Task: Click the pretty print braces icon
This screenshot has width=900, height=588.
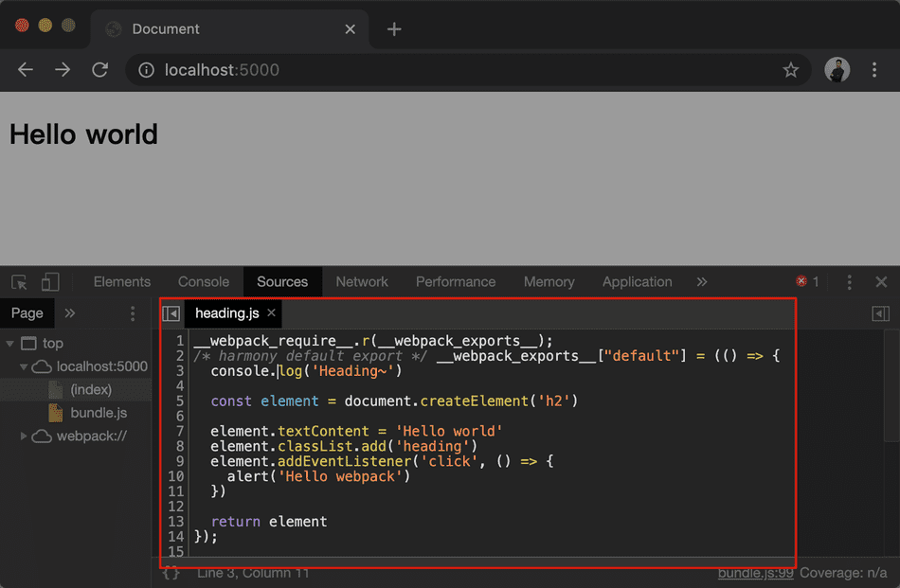Action: [x=171, y=573]
